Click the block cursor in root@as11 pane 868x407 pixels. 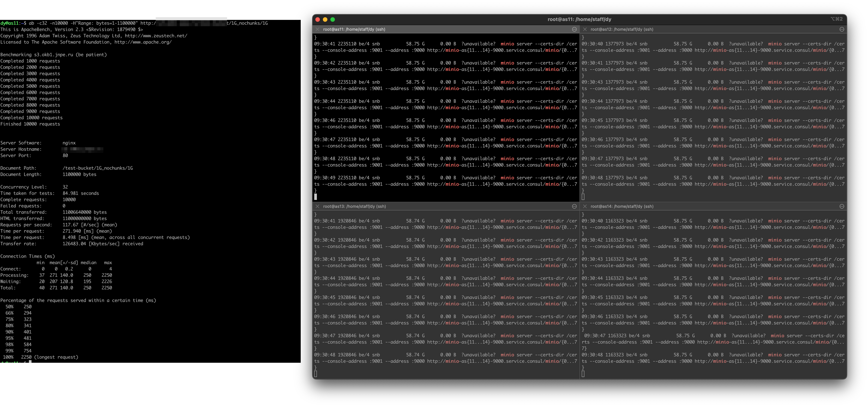tap(316, 197)
